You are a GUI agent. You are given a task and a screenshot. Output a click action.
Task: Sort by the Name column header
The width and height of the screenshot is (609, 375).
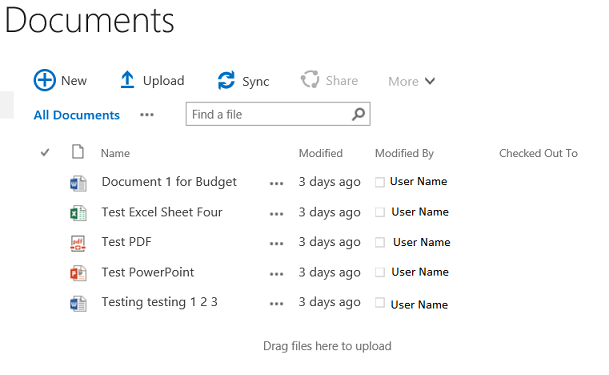[x=115, y=153]
